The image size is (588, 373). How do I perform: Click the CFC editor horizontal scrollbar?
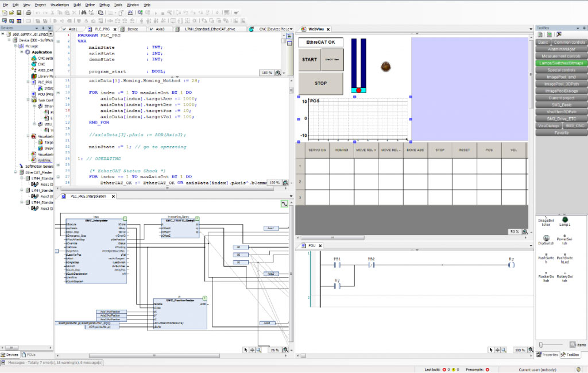(154, 355)
